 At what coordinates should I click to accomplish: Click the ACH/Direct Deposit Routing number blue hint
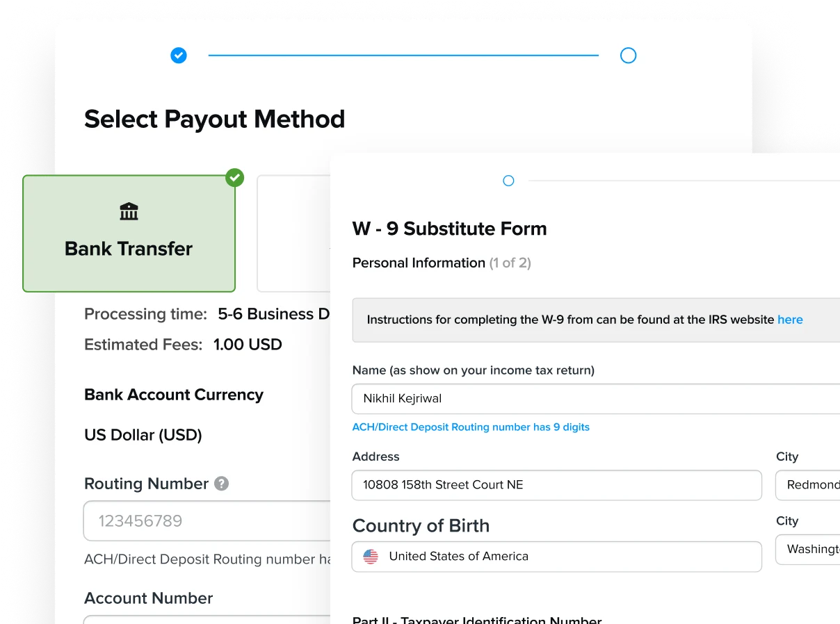(471, 427)
